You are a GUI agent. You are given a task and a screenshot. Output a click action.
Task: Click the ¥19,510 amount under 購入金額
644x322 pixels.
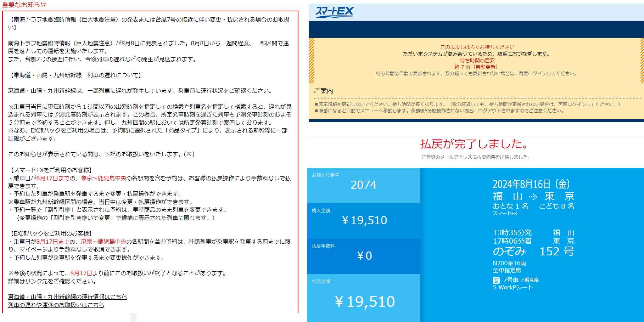(x=364, y=220)
